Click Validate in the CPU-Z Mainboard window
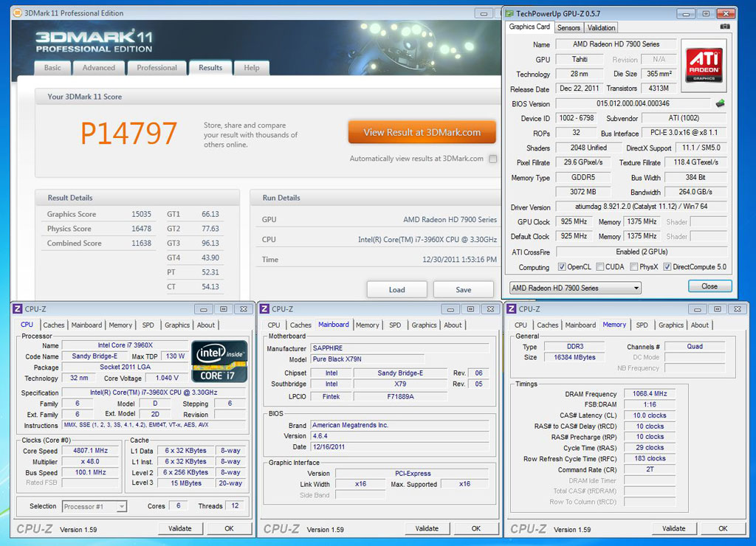The image size is (756, 546). 427,528
